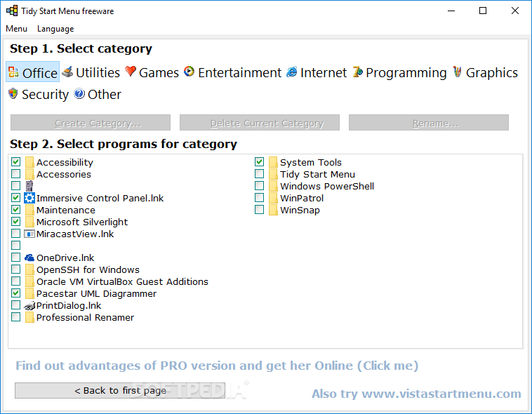Viewport: 532px width, 414px height.
Task: Click the Programming category icon
Action: tap(358, 72)
